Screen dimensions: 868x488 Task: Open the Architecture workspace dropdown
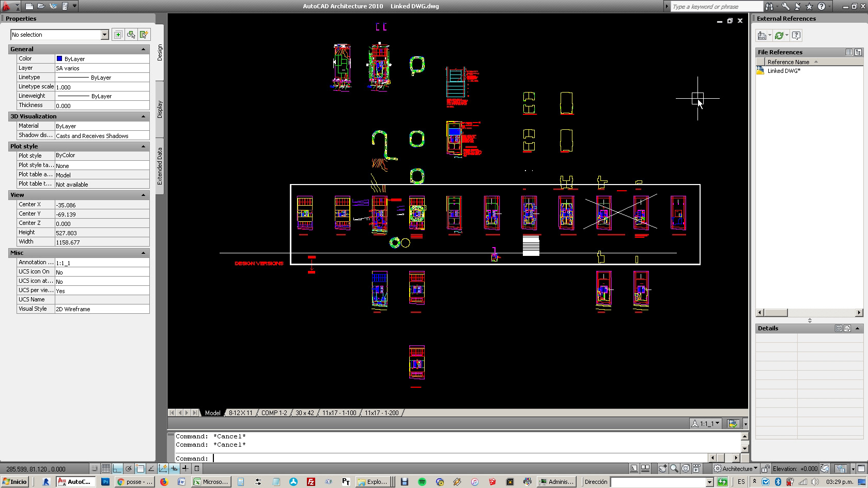(x=737, y=469)
